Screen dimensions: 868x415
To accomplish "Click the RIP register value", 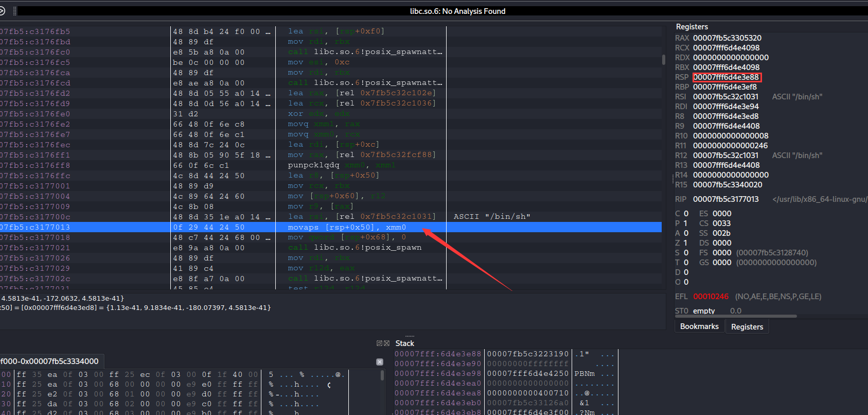I will coord(725,199).
